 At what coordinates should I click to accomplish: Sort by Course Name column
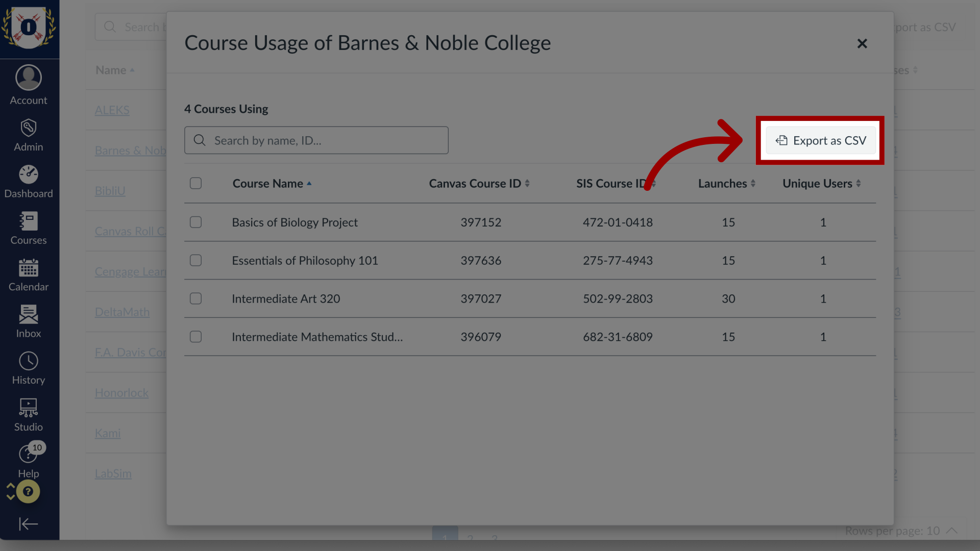pos(272,183)
